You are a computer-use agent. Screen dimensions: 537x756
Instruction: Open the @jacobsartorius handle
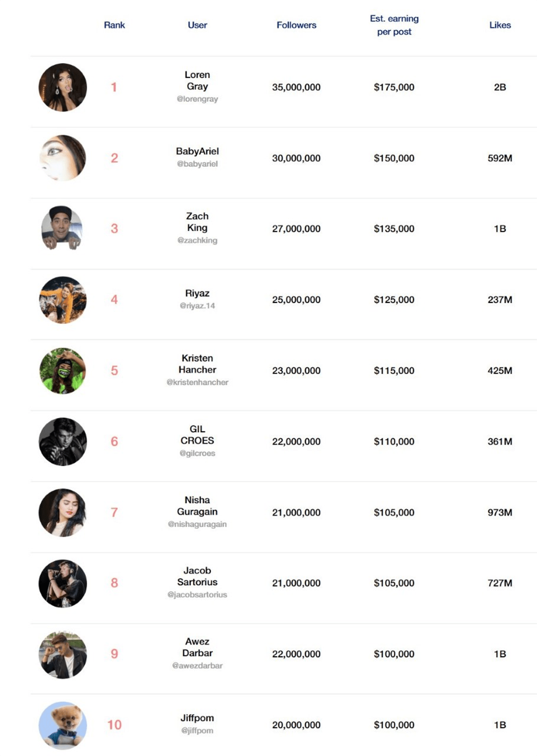point(197,595)
